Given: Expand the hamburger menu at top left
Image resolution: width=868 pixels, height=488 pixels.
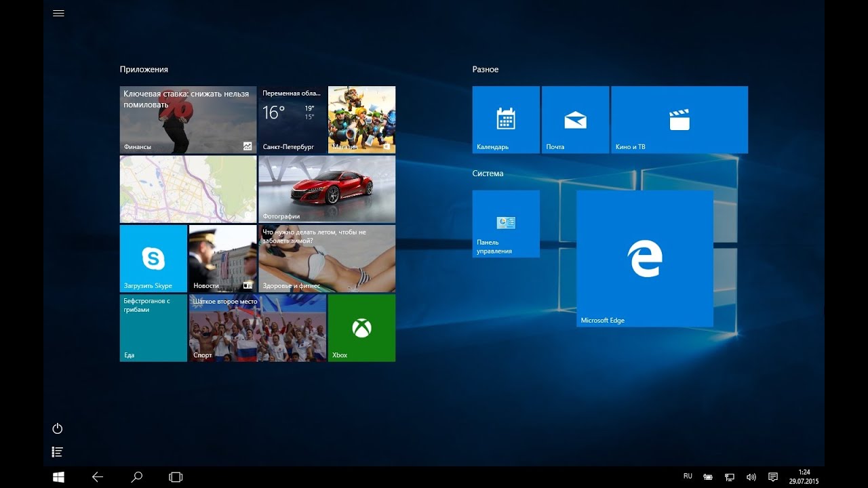Looking at the screenshot, I should coord(58,12).
